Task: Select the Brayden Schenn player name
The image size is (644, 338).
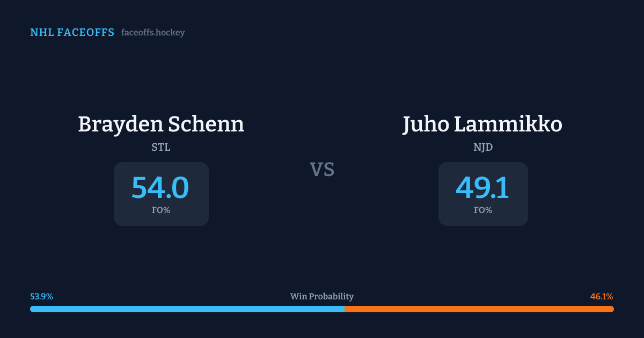Action: (x=161, y=124)
